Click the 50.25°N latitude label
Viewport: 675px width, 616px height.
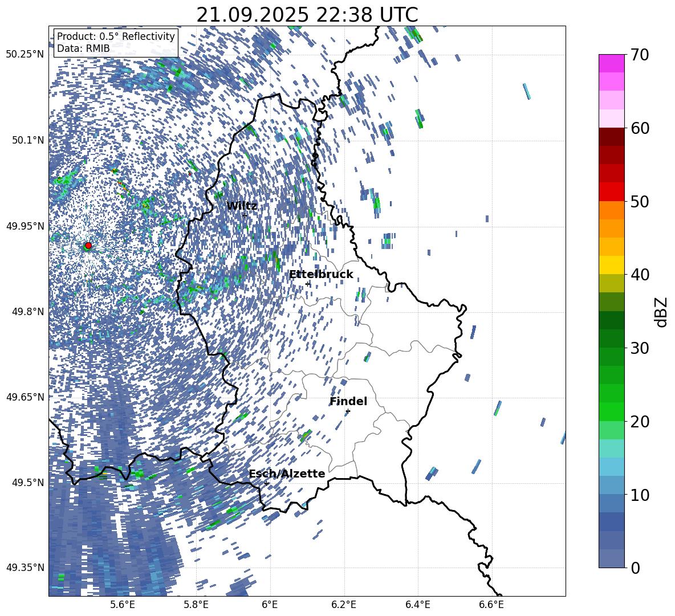[25, 55]
